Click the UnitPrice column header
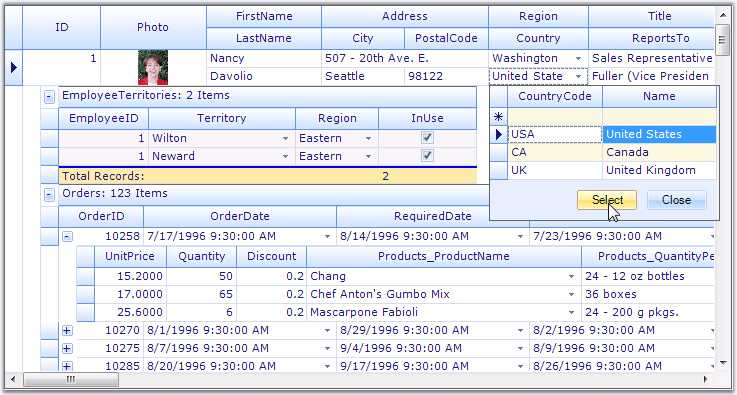The image size is (737, 395). point(130,257)
